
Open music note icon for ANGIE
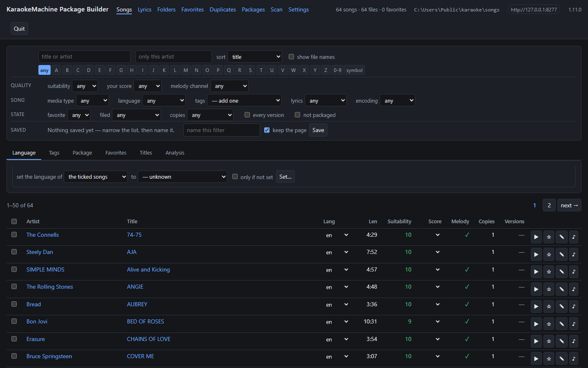tap(574, 289)
